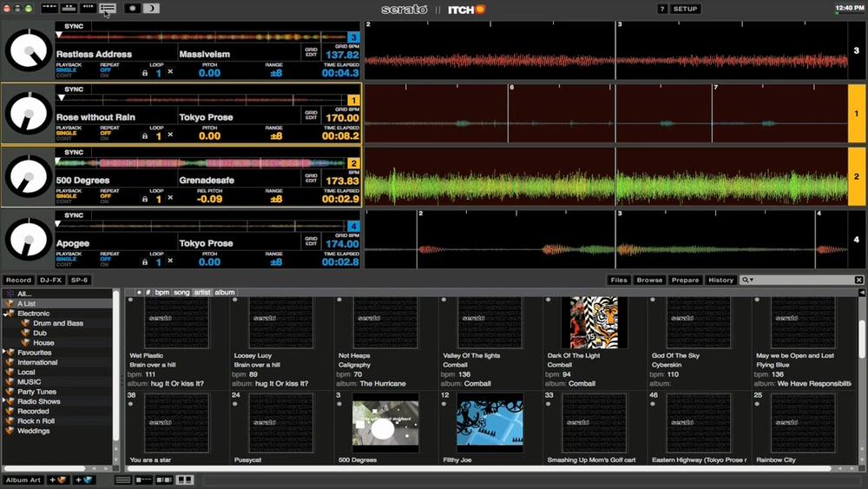
Task: Open the Browse panel
Action: 649,281
